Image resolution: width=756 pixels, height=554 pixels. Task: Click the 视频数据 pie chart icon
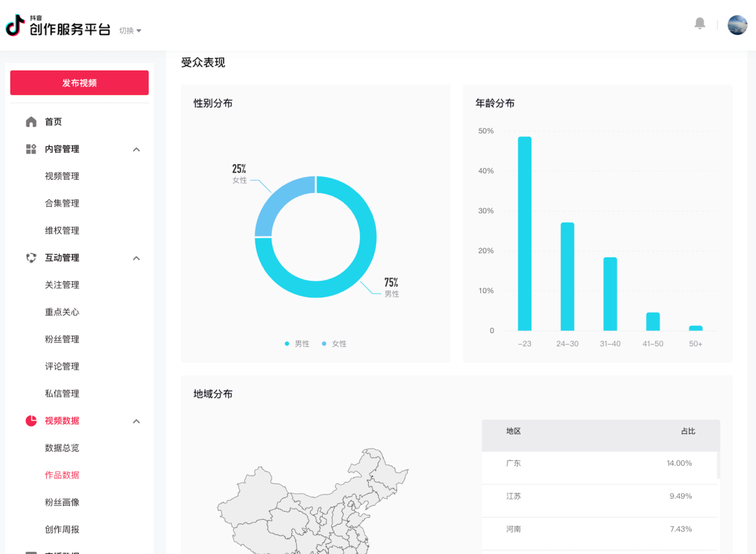click(31, 420)
